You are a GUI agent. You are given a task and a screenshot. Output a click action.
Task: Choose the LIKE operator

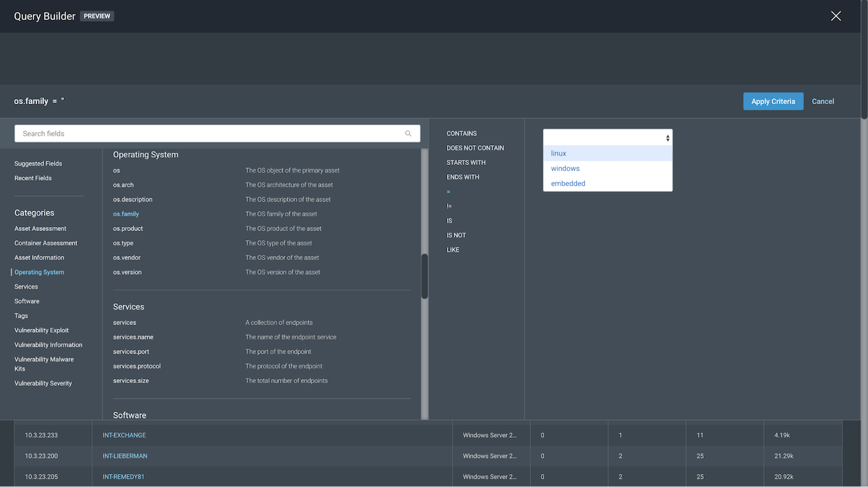point(453,249)
